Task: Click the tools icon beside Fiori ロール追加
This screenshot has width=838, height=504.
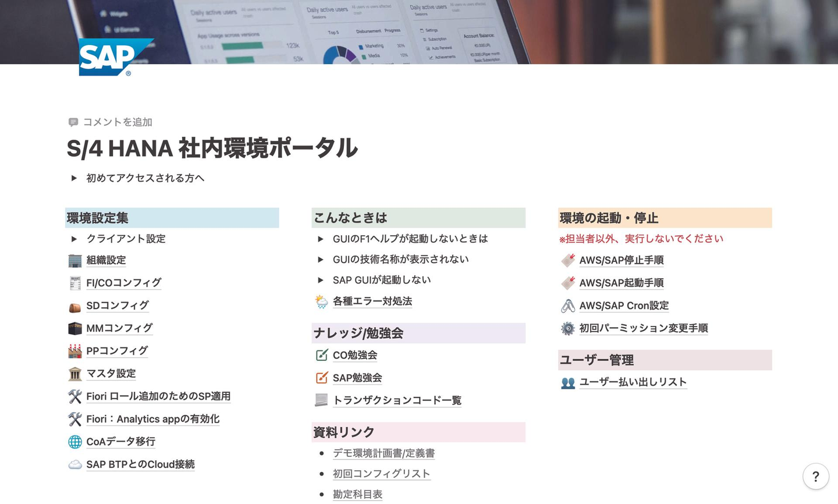Action: click(x=75, y=397)
